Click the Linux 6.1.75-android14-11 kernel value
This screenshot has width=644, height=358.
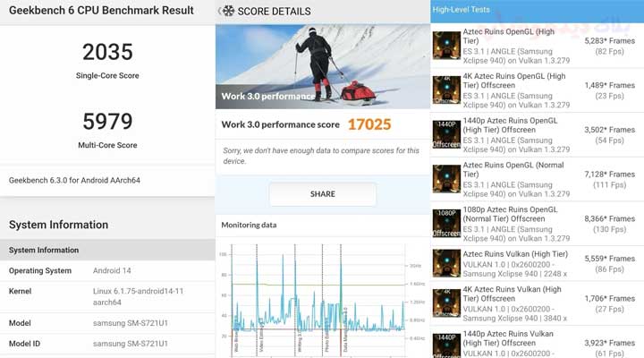(138, 297)
